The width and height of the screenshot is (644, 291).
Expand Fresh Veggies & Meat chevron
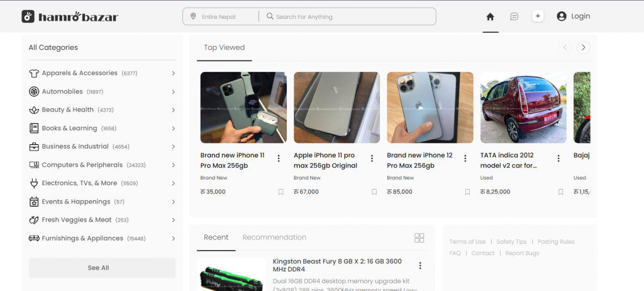174,220
